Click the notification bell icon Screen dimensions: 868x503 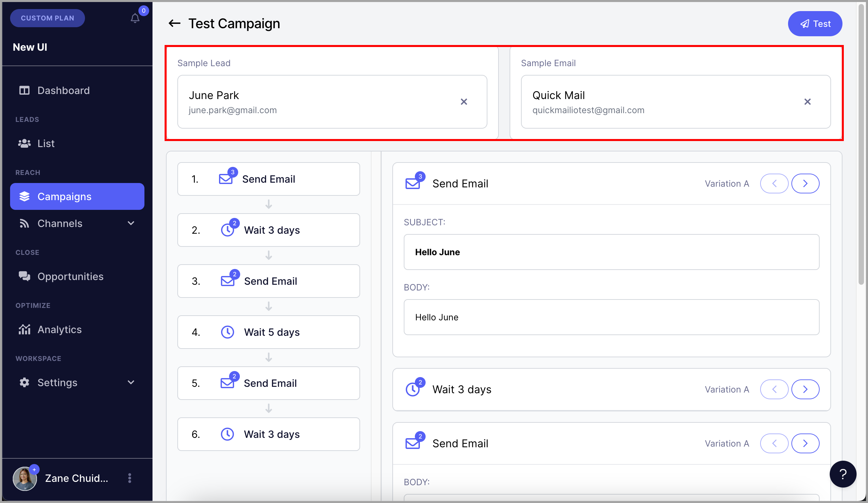[x=135, y=18]
